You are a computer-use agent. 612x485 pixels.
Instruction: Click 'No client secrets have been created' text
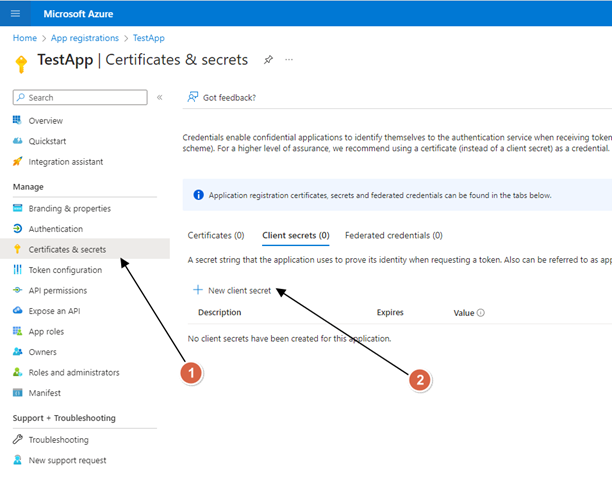289,338
